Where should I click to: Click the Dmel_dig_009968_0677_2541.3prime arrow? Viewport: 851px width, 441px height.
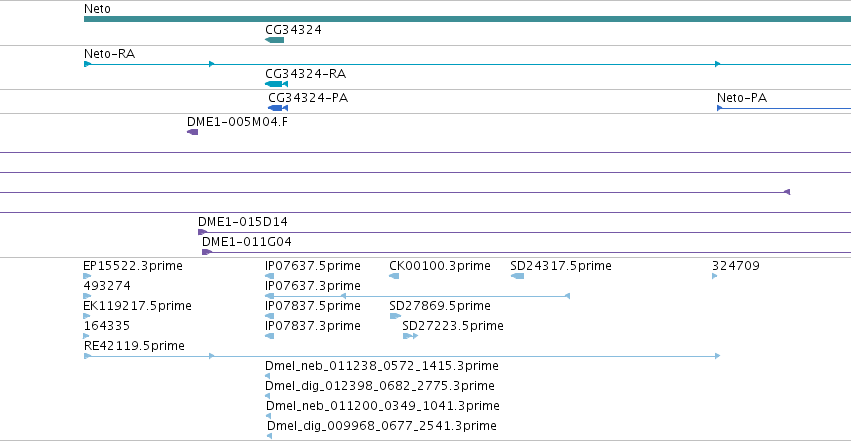270,436
